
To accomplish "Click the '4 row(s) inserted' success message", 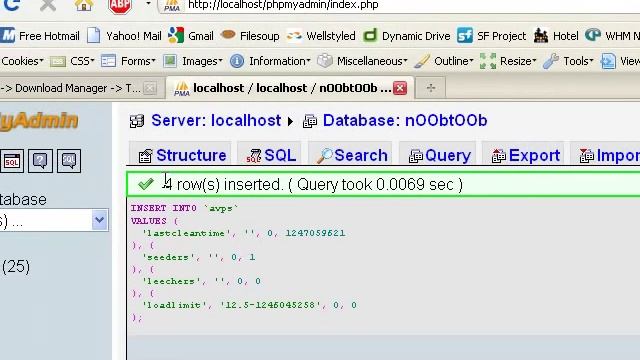I will click(312, 184).
